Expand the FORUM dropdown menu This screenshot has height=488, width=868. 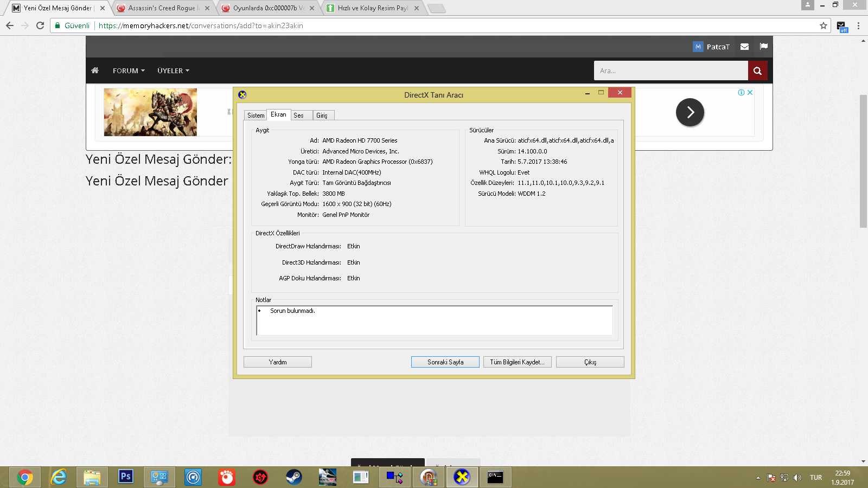tap(129, 70)
